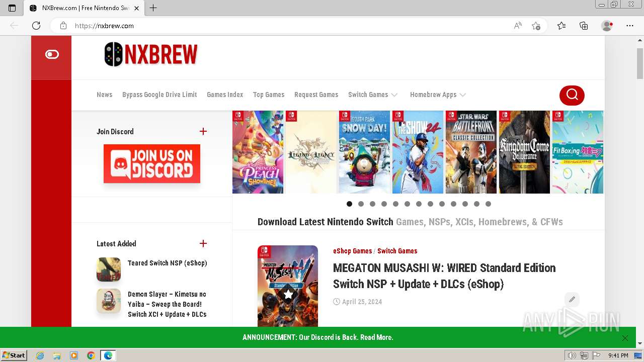644x362 pixels.
Task: Click the Megaton Musashi post thumbnail
Action: pos(288,286)
